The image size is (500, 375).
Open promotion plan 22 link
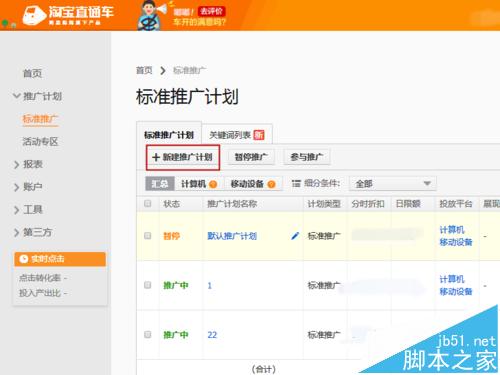tap(212, 335)
